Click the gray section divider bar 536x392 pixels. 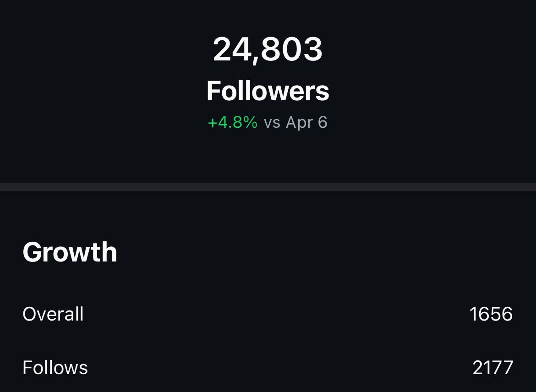(x=268, y=186)
